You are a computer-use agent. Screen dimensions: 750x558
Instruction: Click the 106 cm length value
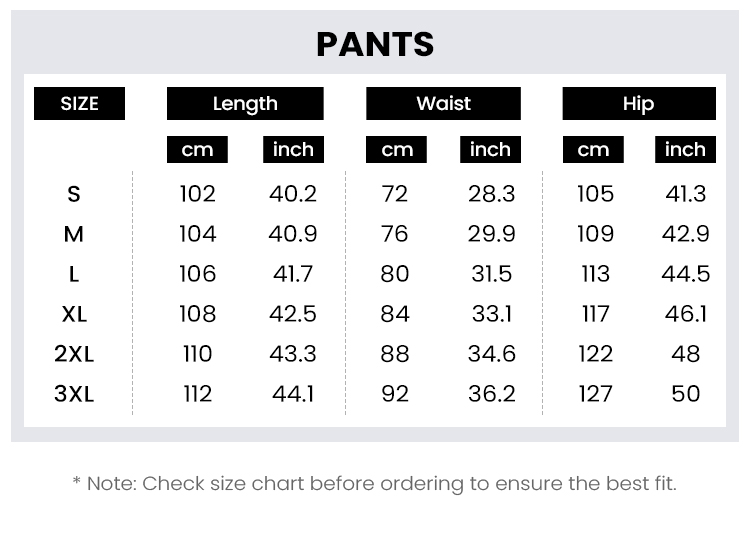point(197,274)
